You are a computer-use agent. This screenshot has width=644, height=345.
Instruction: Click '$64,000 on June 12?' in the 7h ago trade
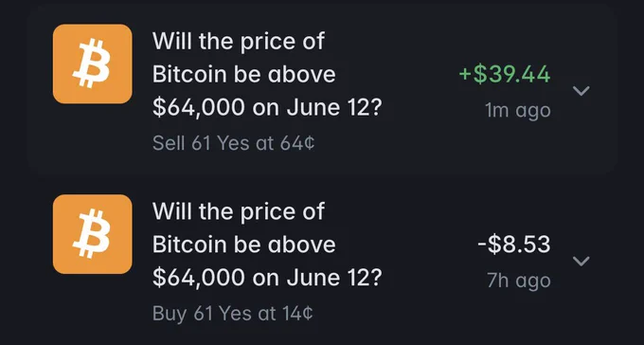(x=267, y=278)
